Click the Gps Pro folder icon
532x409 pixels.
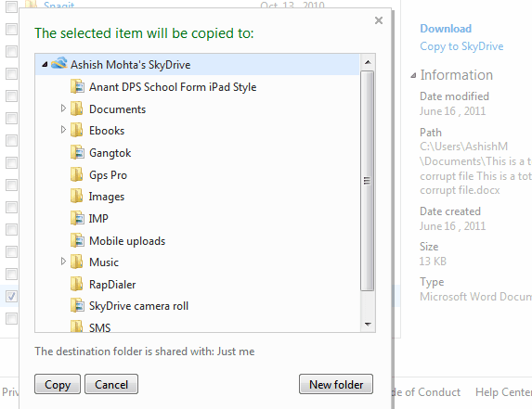(x=77, y=174)
